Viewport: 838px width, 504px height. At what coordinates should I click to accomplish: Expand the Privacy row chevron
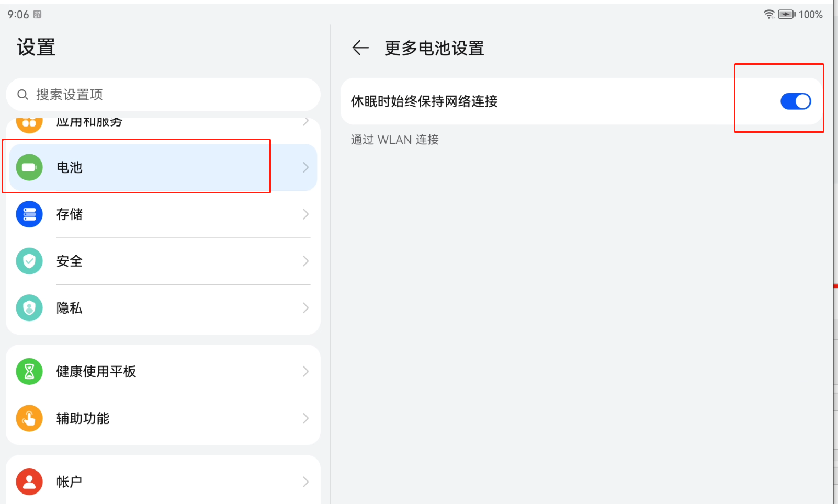point(305,308)
